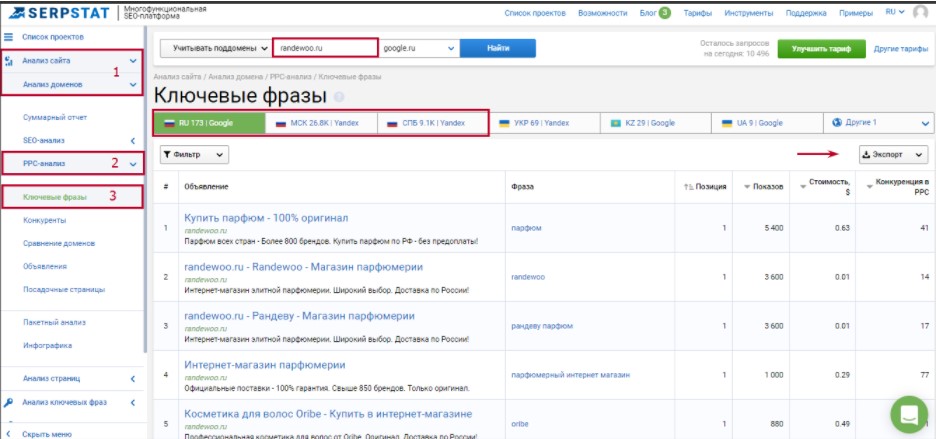Viewport: 936px width, 439px height.
Task: Open ad link Интернет-магазин парфюмерии
Action: coord(265,365)
